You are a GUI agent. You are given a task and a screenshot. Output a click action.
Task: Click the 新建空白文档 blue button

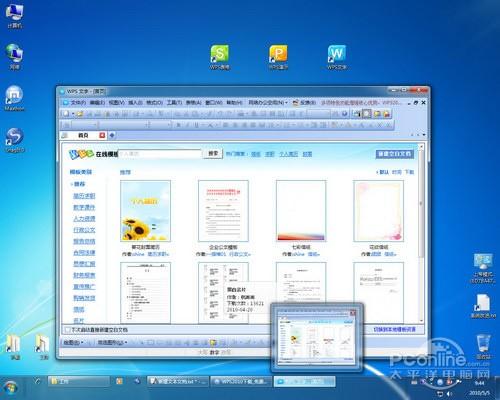pyautogui.click(x=395, y=154)
